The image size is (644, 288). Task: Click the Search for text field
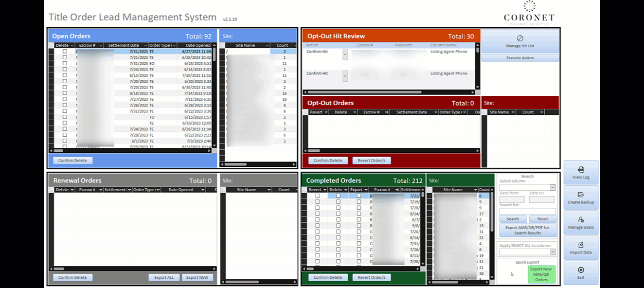527,212
